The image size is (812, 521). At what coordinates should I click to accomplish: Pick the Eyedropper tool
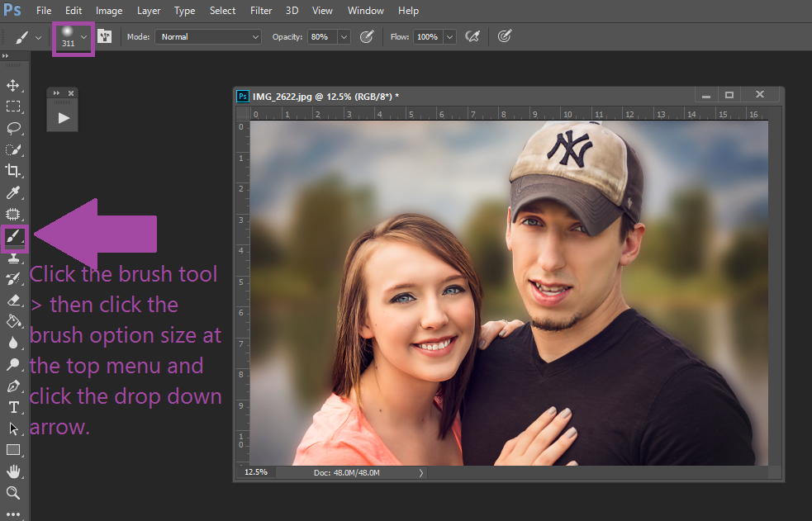click(x=13, y=193)
